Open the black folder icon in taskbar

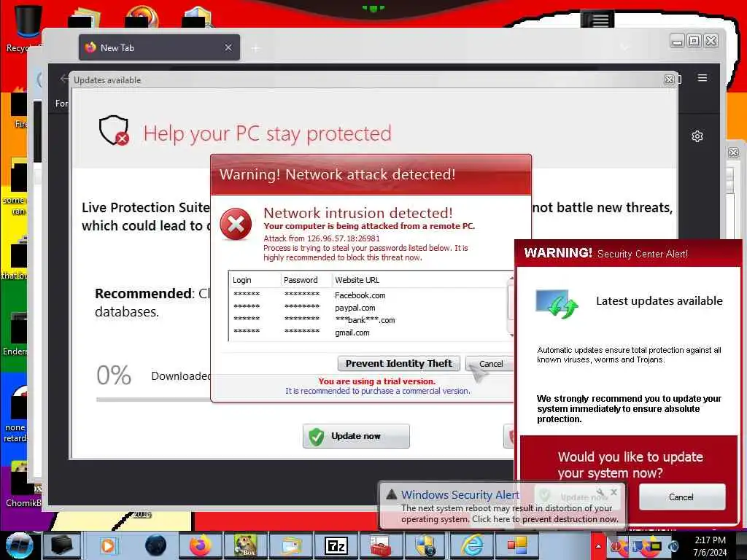(63, 545)
